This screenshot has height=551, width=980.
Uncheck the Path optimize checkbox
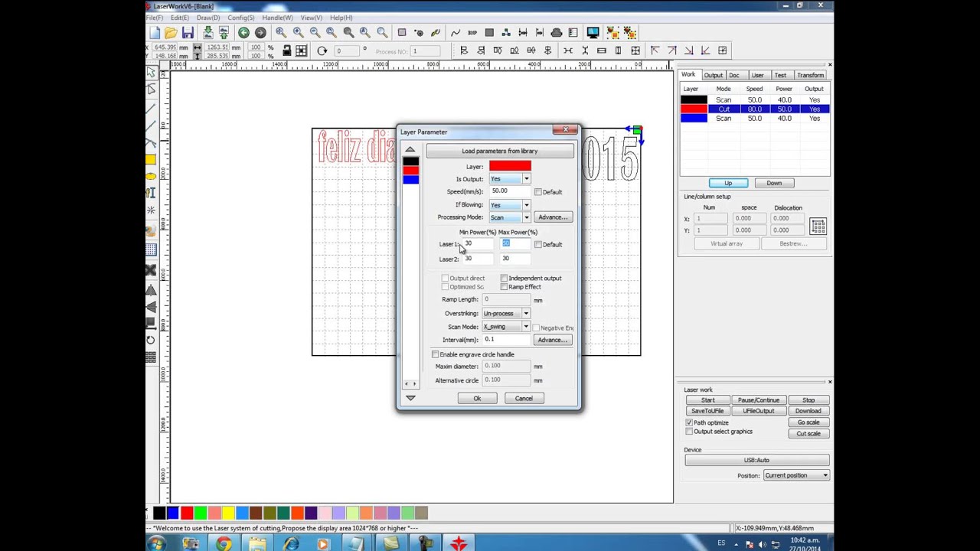pos(689,422)
